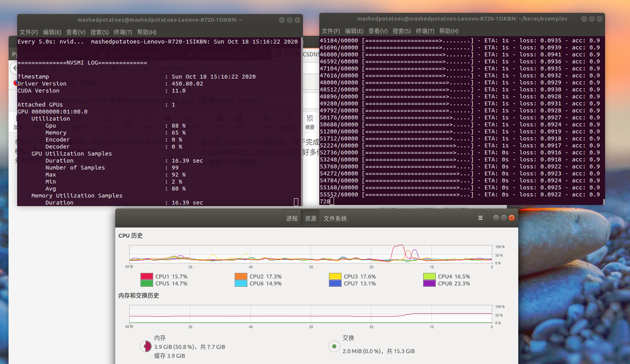Open the System Monitor hamburger menu
Viewport: 630px width, 364px height.
[480, 218]
